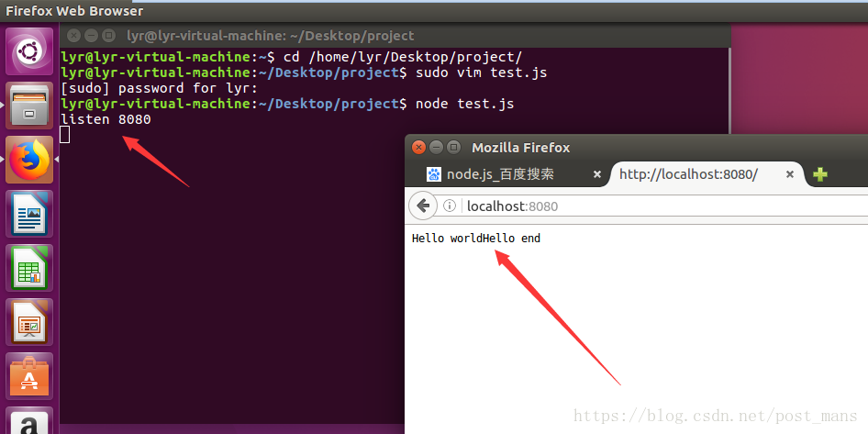Click the Mozilla Firefox window title bar
The width and height of the screenshot is (868, 434).
click(637, 147)
